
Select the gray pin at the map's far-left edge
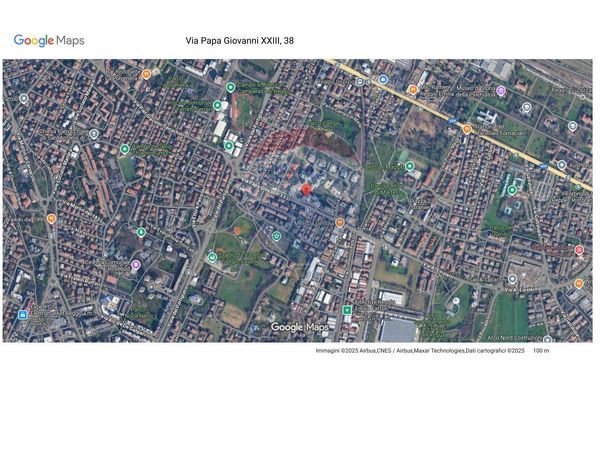click(x=24, y=99)
